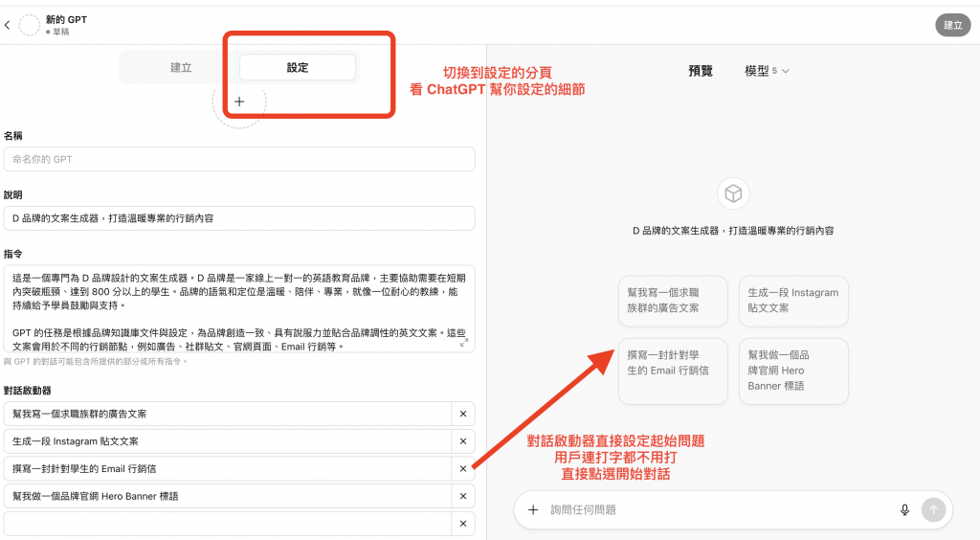Click the dashed GPT avatar circle in header
980x540 pixels.
tap(30, 25)
